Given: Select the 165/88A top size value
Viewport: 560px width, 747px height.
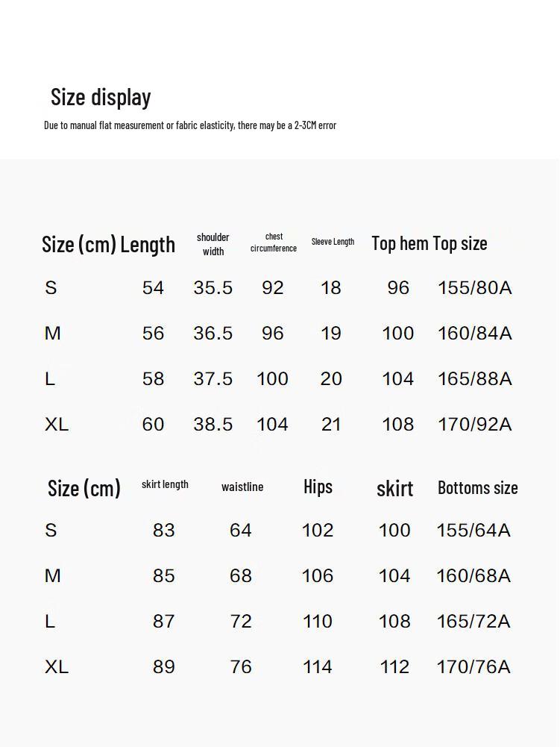Looking at the screenshot, I should pyautogui.click(x=474, y=379).
